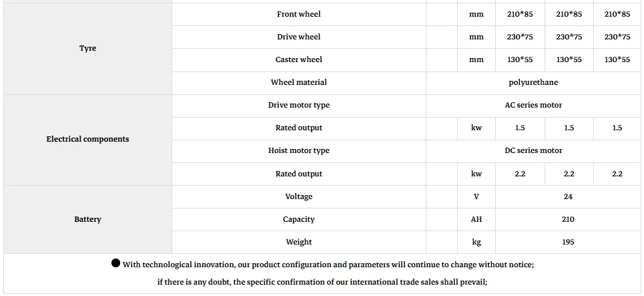Click the AH unit cell
Image resolution: width=644 pixels, height=296 pixels.
coord(476,219)
